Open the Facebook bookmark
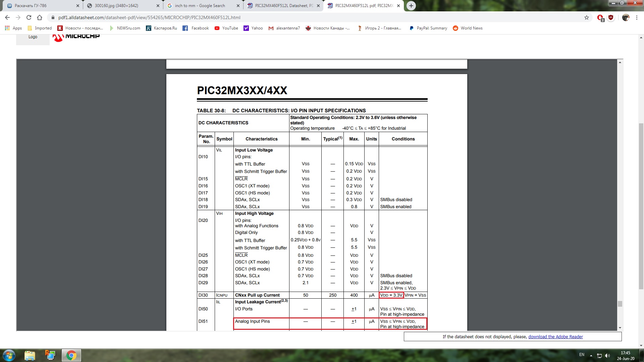The width and height of the screenshot is (644, 362). [196, 28]
